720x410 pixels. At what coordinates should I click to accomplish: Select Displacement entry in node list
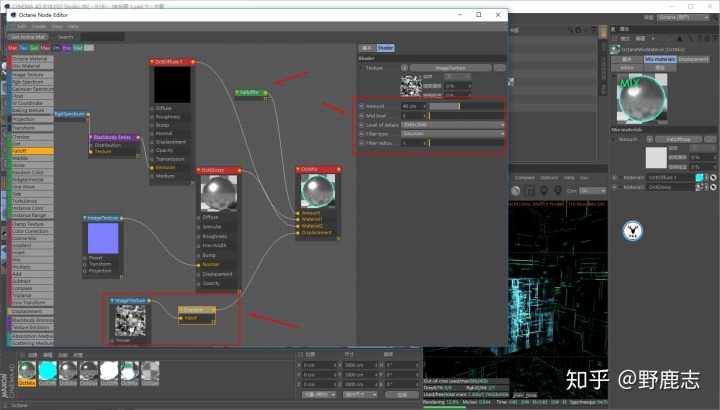31,311
